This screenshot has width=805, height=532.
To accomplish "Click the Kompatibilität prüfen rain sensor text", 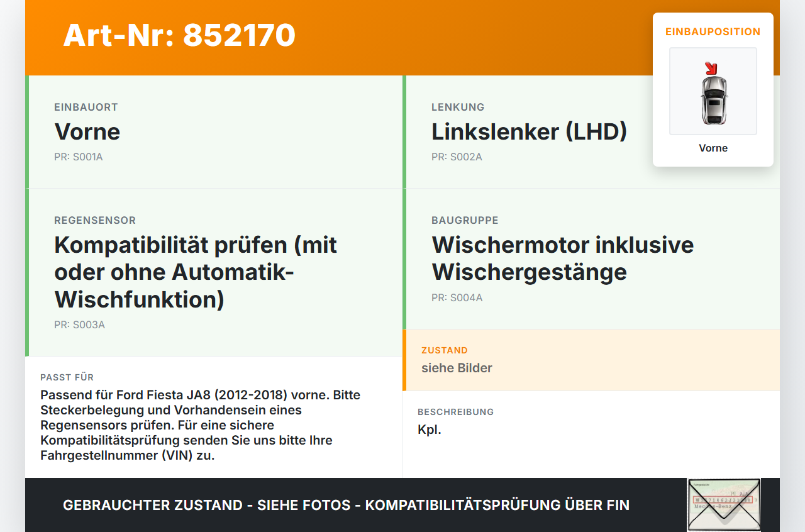I will (196, 272).
